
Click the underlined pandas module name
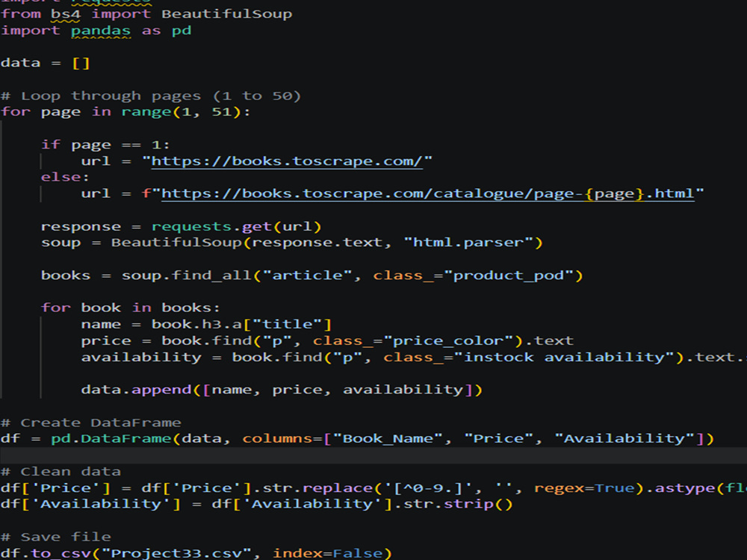(x=101, y=31)
